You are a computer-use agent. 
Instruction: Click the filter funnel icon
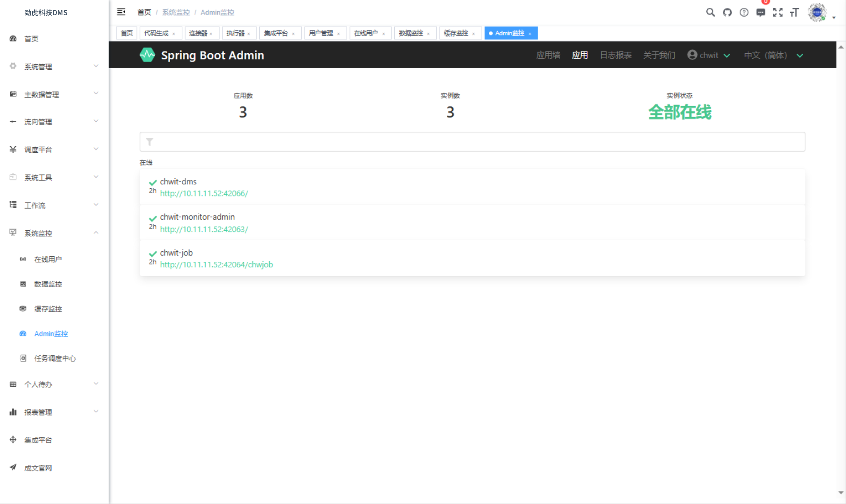(149, 142)
